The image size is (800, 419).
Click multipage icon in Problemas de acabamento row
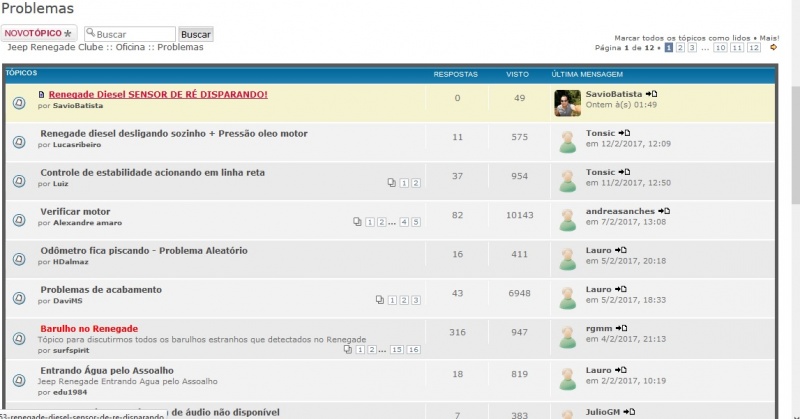click(380, 300)
